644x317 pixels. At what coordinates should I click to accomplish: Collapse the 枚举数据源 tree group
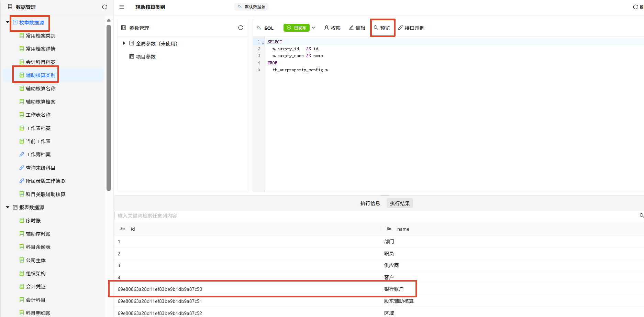pyautogui.click(x=8, y=22)
